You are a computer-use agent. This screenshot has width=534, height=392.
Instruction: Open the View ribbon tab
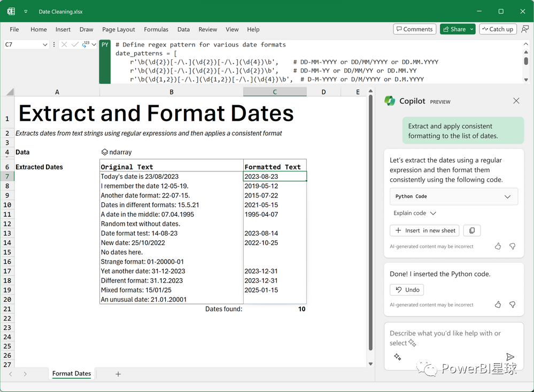[232, 29]
